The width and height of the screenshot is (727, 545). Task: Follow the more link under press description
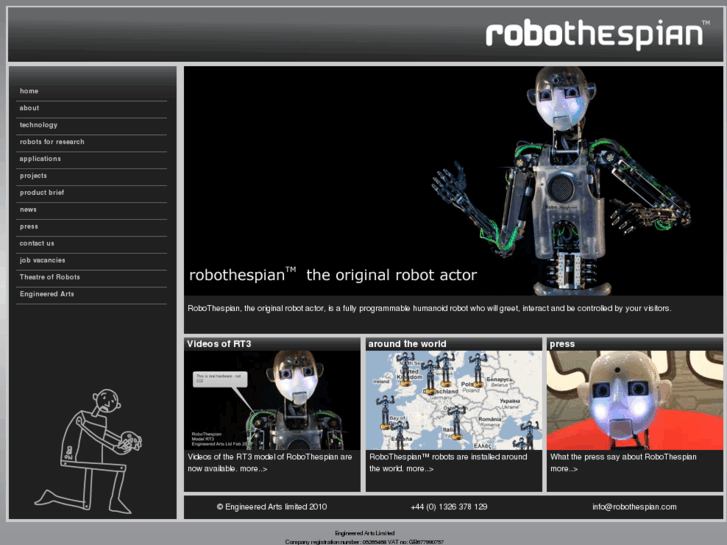[564, 469]
